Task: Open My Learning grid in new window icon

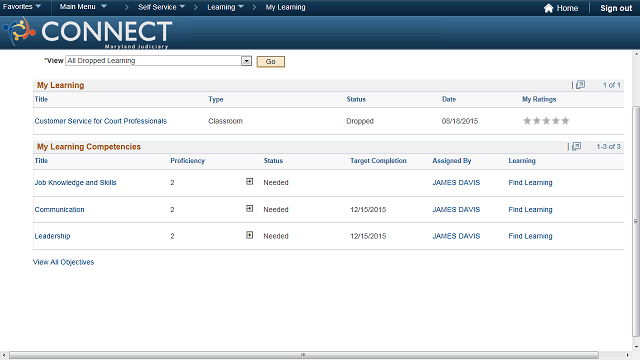Action: click(x=580, y=85)
